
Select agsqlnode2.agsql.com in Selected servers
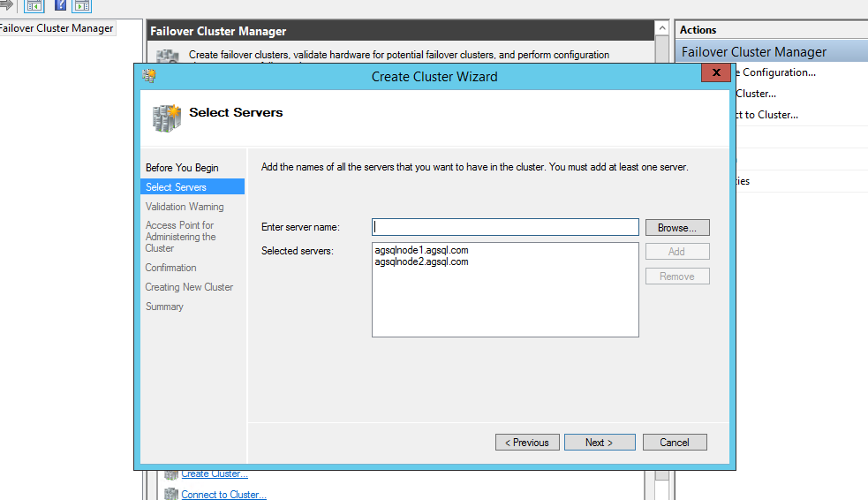tap(421, 261)
